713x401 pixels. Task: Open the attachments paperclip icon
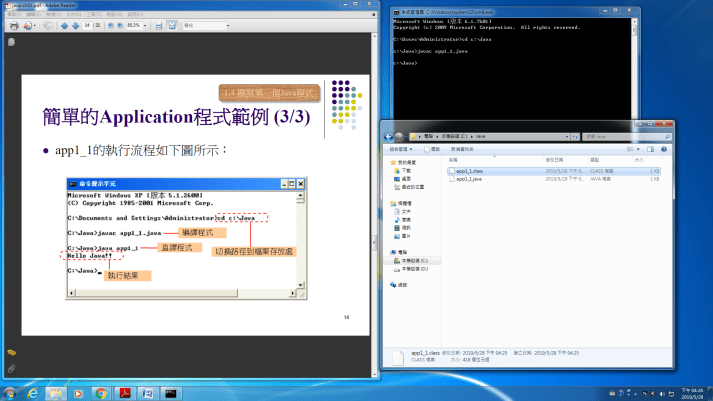[x=11, y=368]
